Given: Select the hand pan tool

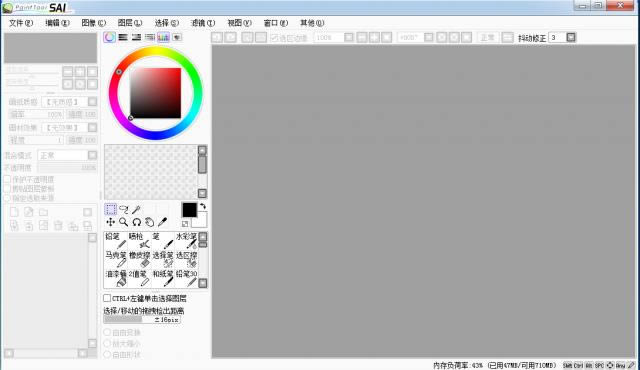Looking at the screenshot, I should [149, 222].
